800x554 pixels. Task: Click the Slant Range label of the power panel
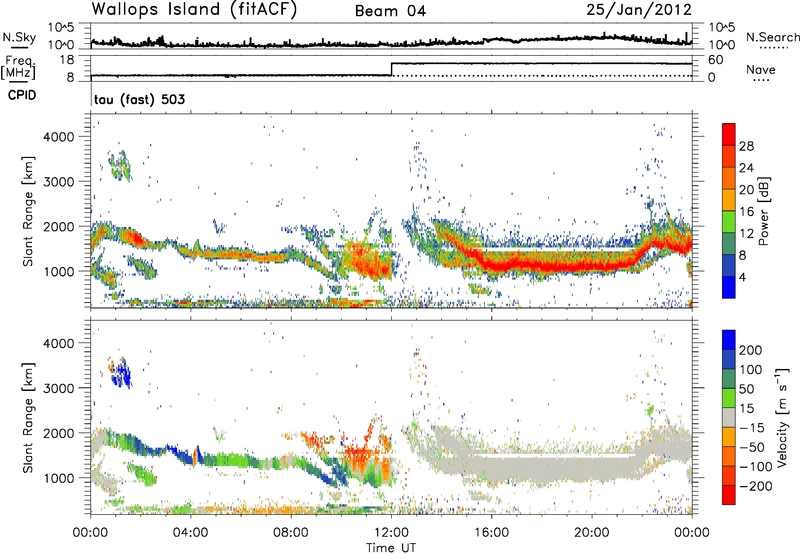(x=28, y=211)
